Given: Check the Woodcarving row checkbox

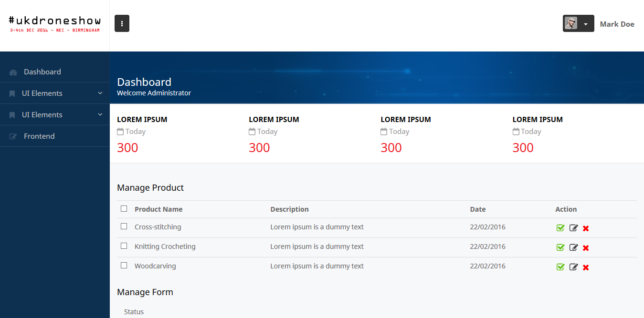Looking at the screenshot, I should coord(124,266).
